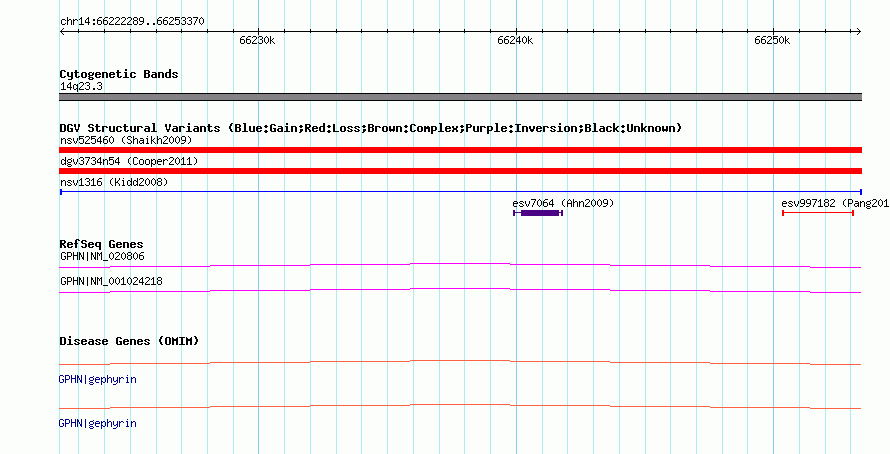Select the red esv997182 loss variant line
Screen dimensions: 890x454
pos(818,213)
